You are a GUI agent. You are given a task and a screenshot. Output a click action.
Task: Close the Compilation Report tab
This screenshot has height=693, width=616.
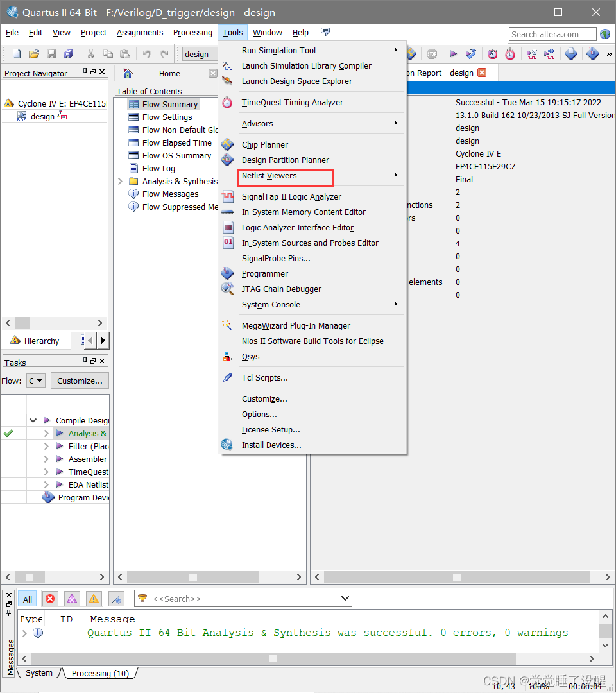(x=482, y=73)
